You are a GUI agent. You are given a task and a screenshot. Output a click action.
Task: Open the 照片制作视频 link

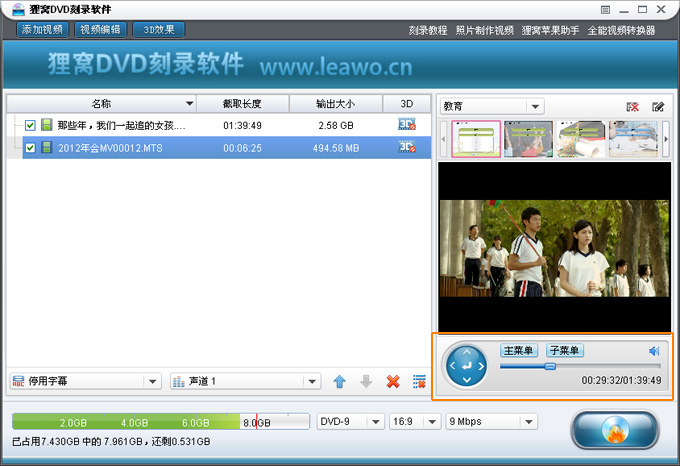(484, 30)
